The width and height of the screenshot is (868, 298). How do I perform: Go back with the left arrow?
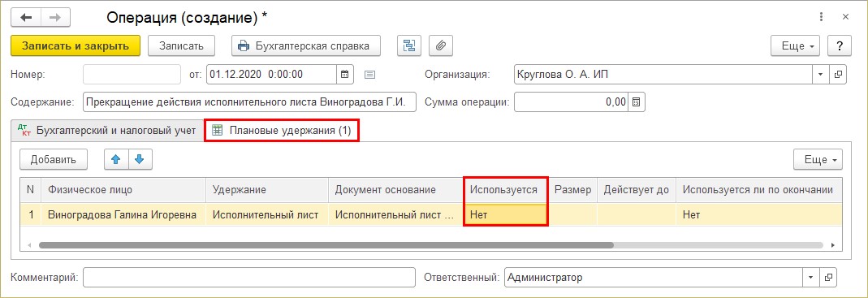(x=27, y=18)
